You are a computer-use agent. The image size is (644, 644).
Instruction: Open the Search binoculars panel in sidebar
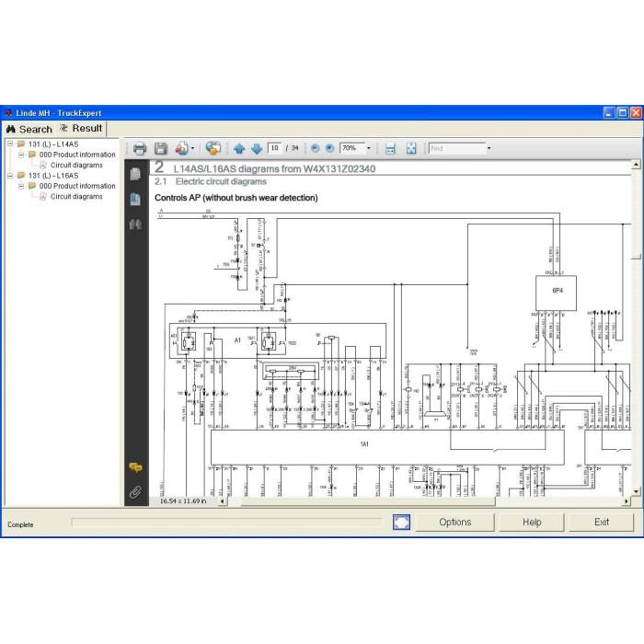pos(135,224)
